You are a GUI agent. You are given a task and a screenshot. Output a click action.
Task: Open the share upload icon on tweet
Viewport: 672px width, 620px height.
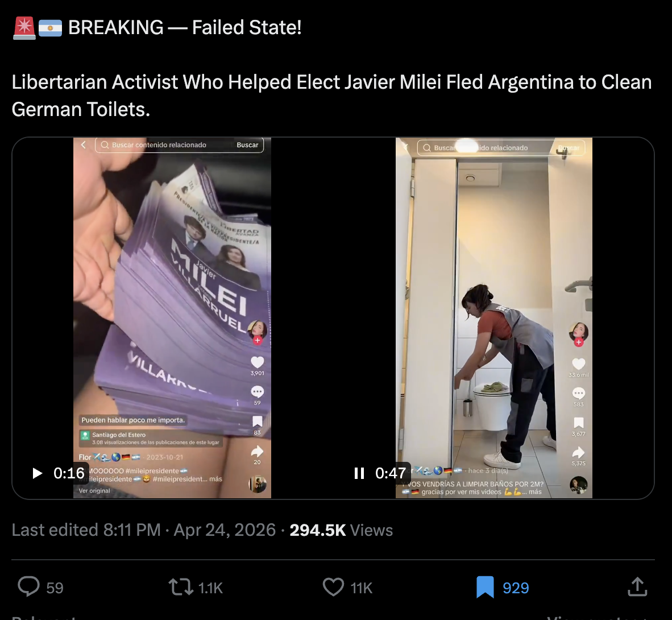pos(637,586)
